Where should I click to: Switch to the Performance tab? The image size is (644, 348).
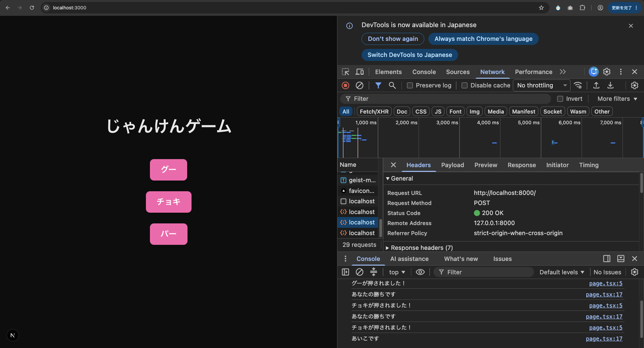coord(534,72)
